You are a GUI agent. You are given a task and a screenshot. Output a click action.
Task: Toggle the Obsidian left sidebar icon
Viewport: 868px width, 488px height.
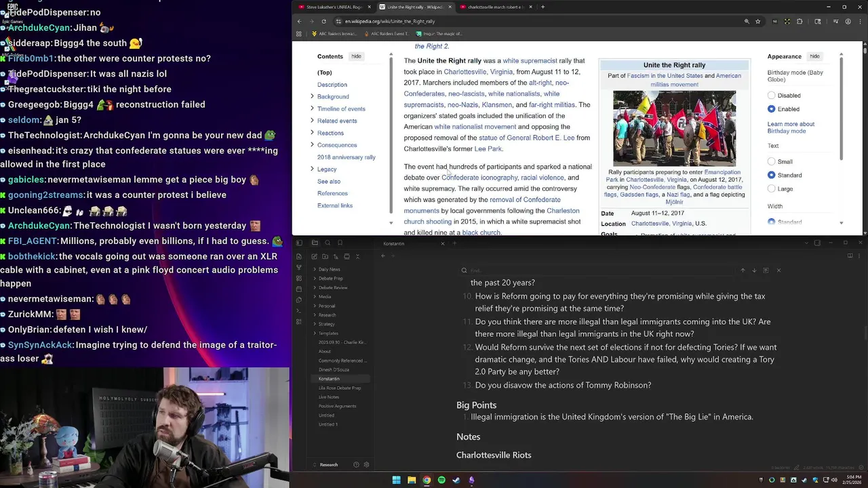coord(298,243)
